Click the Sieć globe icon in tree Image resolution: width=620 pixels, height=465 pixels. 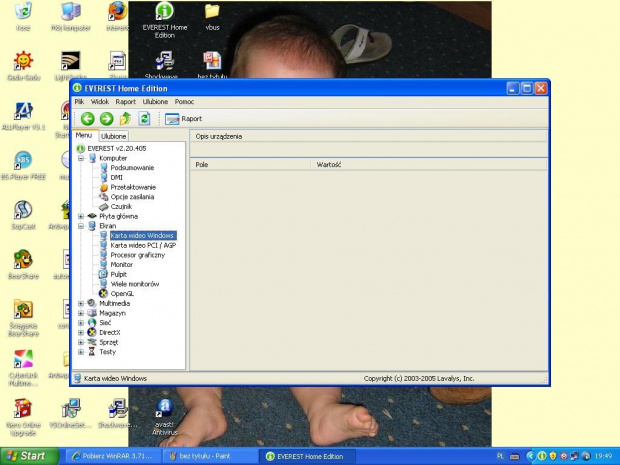tap(92, 323)
